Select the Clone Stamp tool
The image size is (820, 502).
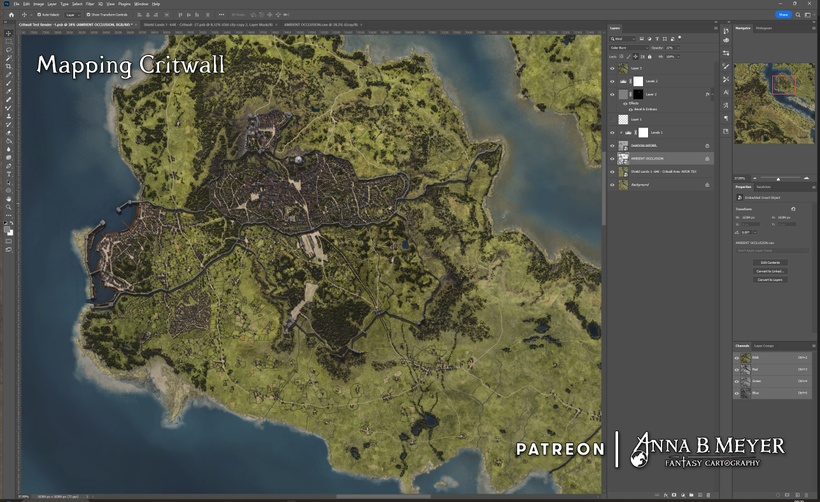pos(8,116)
